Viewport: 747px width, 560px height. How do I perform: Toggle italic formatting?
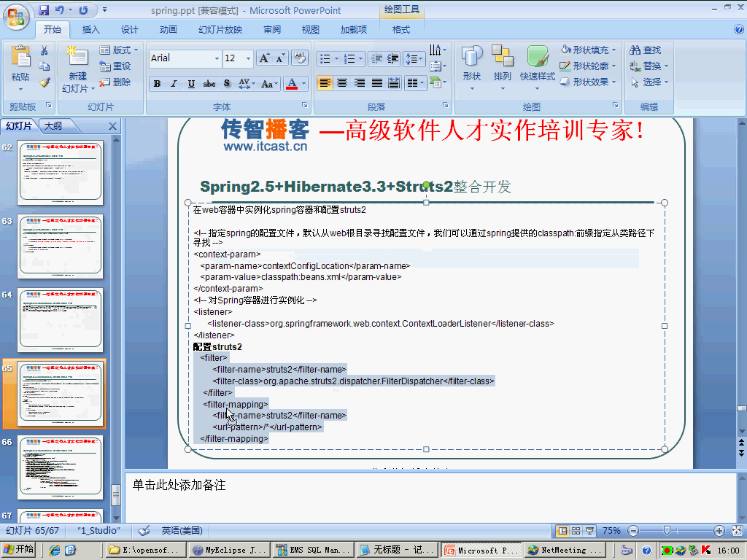point(174,84)
